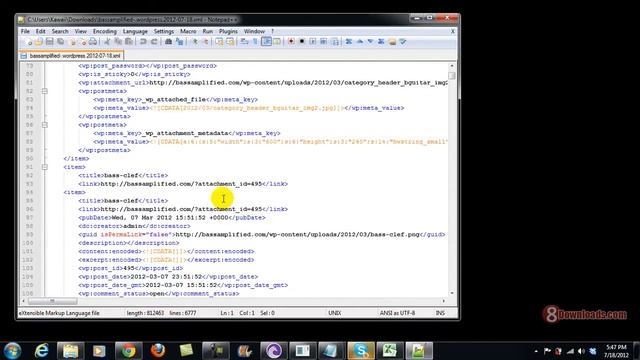640x360 pixels.
Task: Open Find with the binoculars icon
Action: [x=168, y=42]
